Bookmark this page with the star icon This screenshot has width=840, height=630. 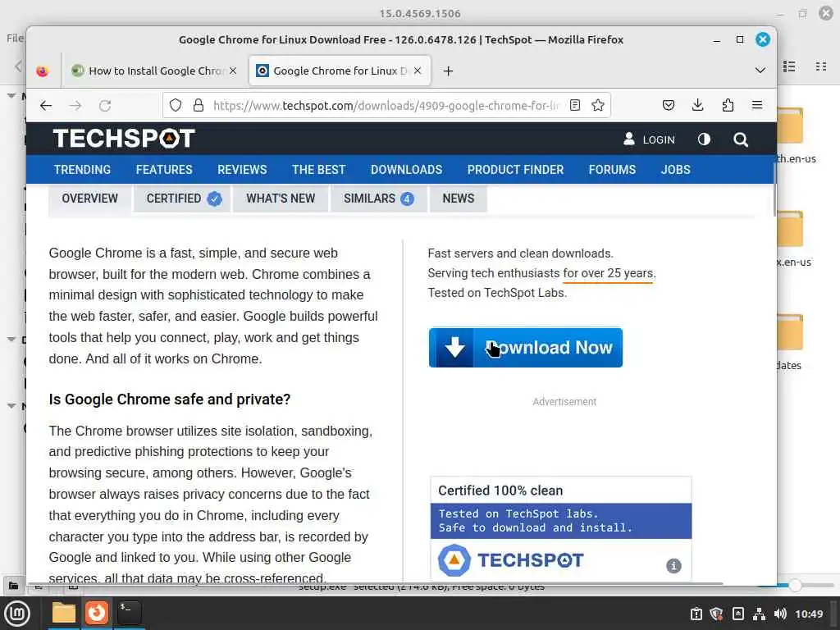pyautogui.click(x=598, y=105)
